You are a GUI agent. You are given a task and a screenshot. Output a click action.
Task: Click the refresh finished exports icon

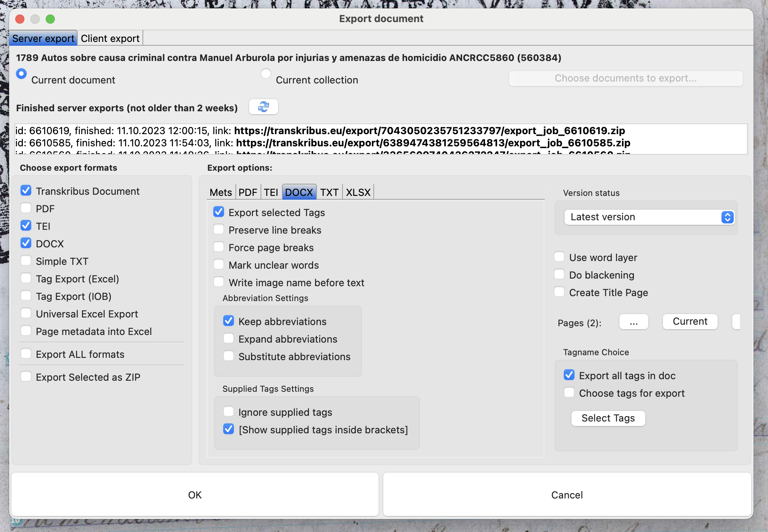point(263,107)
